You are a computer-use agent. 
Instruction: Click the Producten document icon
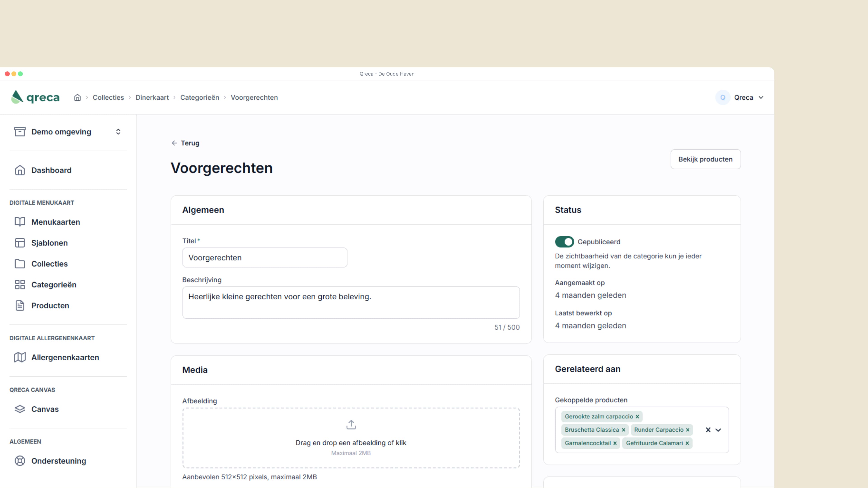pyautogui.click(x=20, y=305)
